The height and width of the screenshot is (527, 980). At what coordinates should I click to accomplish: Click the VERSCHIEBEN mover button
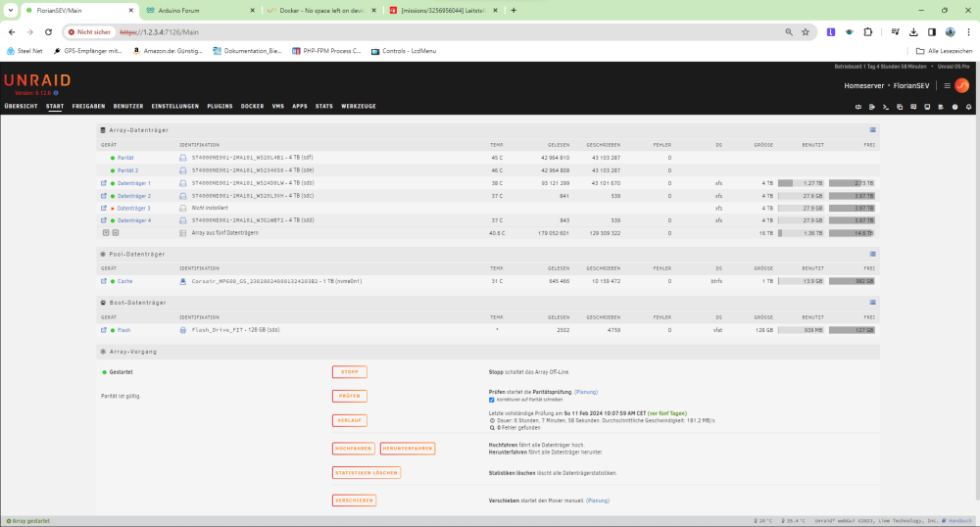[x=354, y=501]
